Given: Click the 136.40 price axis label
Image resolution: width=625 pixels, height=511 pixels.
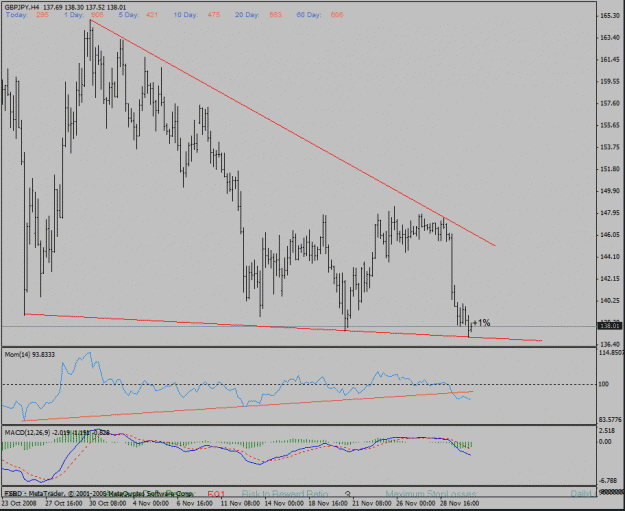Looking at the screenshot, I should (610, 344).
